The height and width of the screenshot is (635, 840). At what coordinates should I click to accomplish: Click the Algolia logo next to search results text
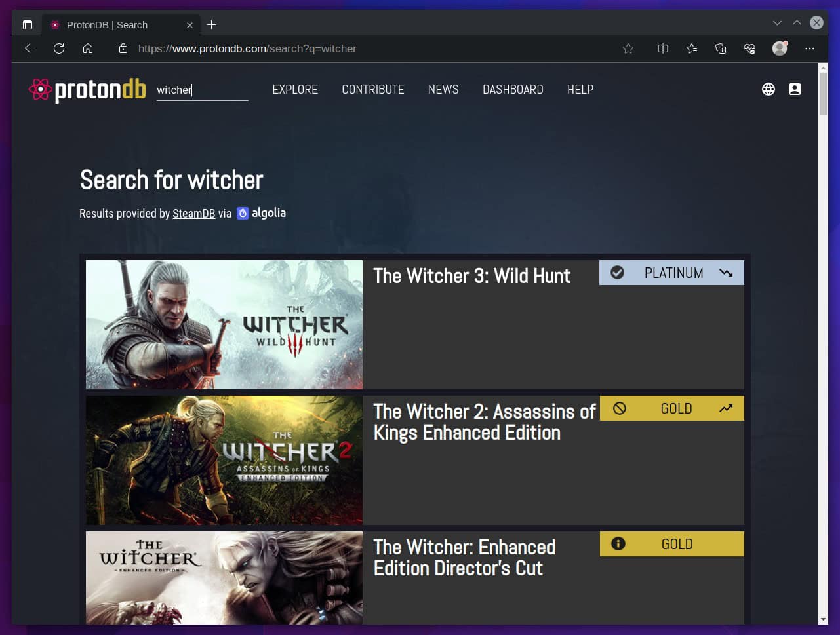click(243, 213)
